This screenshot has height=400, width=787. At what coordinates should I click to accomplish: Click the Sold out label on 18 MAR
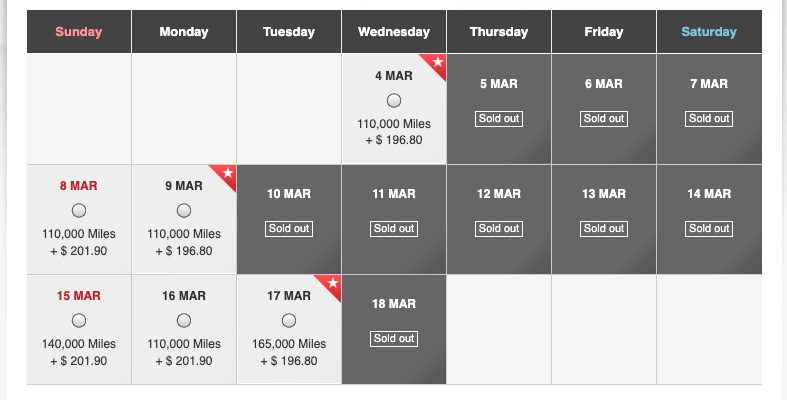pos(394,338)
